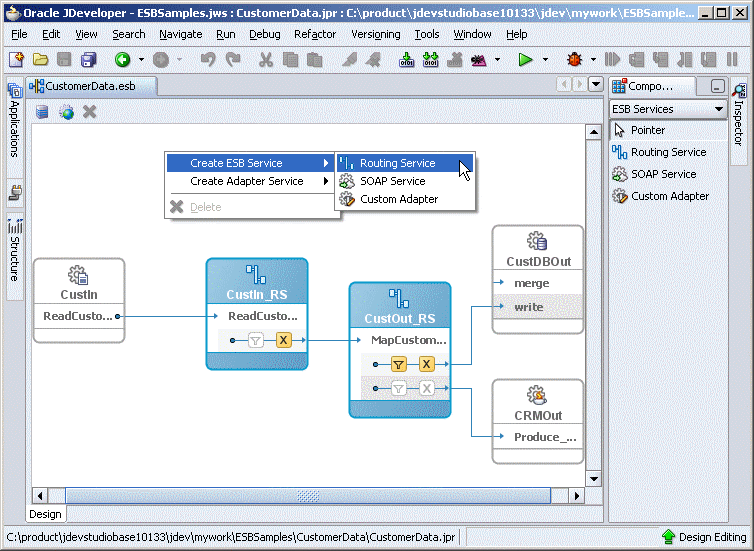Open the Refactor menu
Screen dimensions: 754x551
tap(315, 35)
